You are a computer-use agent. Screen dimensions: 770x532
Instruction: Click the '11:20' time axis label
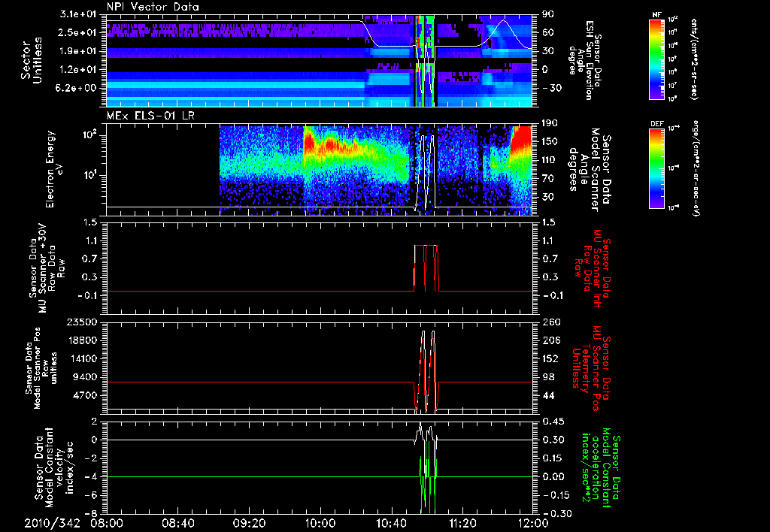(x=462, y=524)
